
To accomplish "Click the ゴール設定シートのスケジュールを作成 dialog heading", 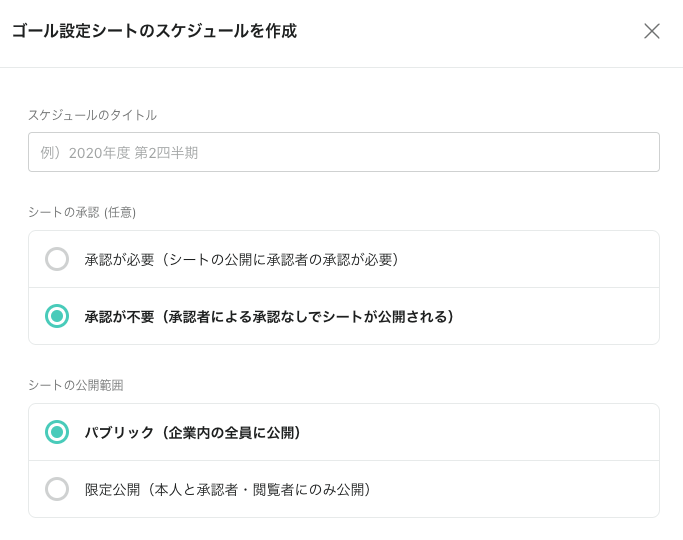I will tap(154, 31).
